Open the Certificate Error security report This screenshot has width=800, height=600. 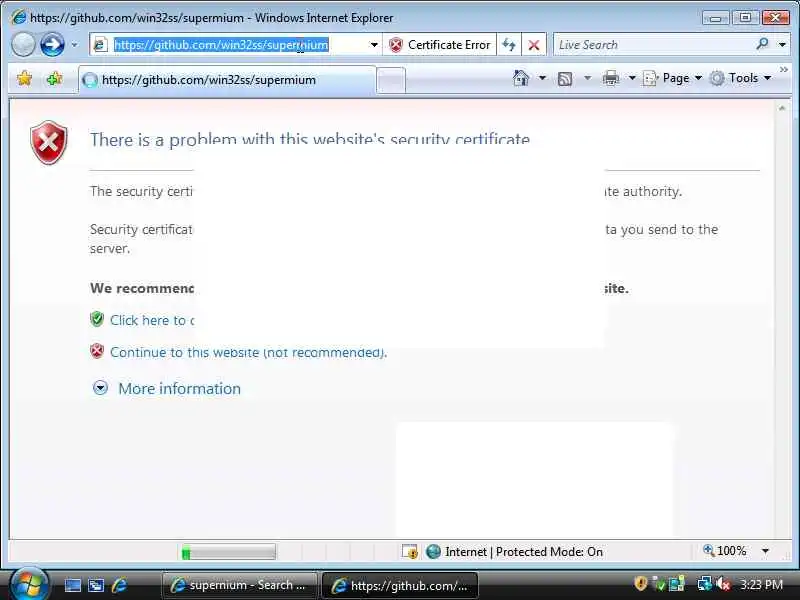click(439, 45)
